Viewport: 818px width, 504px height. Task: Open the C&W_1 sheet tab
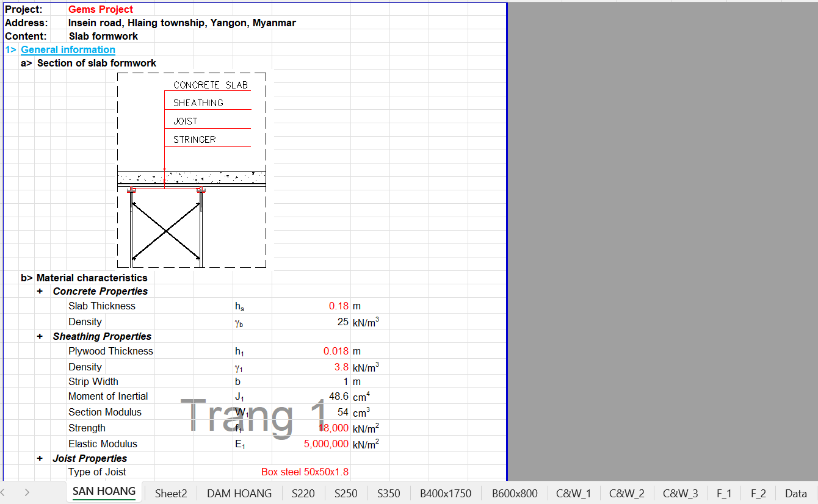(574, 493)
